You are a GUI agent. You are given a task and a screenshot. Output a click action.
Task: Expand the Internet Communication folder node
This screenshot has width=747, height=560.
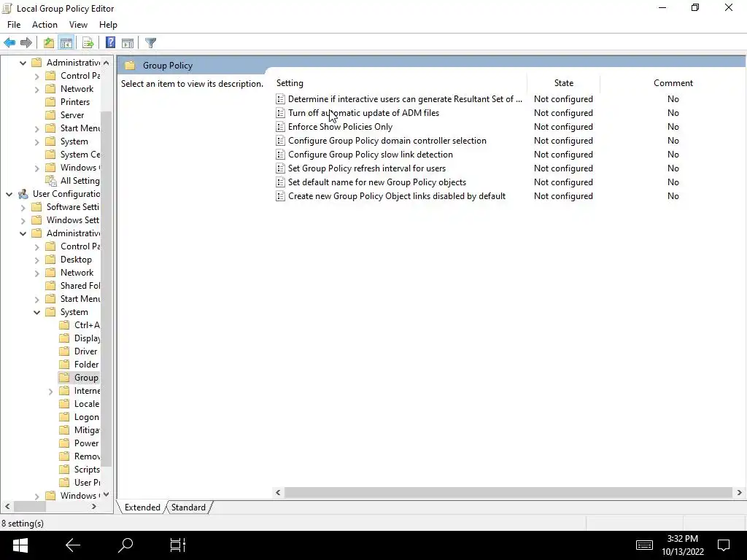point(50,392)
